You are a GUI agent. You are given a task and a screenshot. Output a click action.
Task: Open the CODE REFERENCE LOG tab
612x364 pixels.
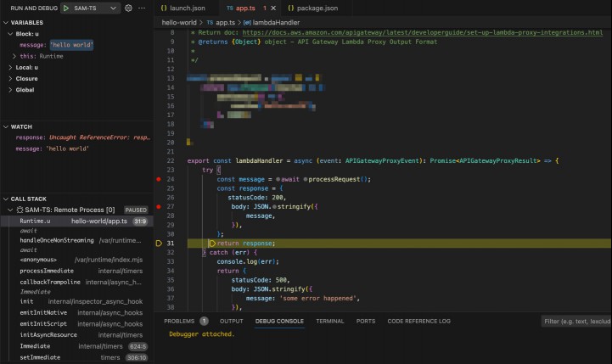[x=418, y=321]
